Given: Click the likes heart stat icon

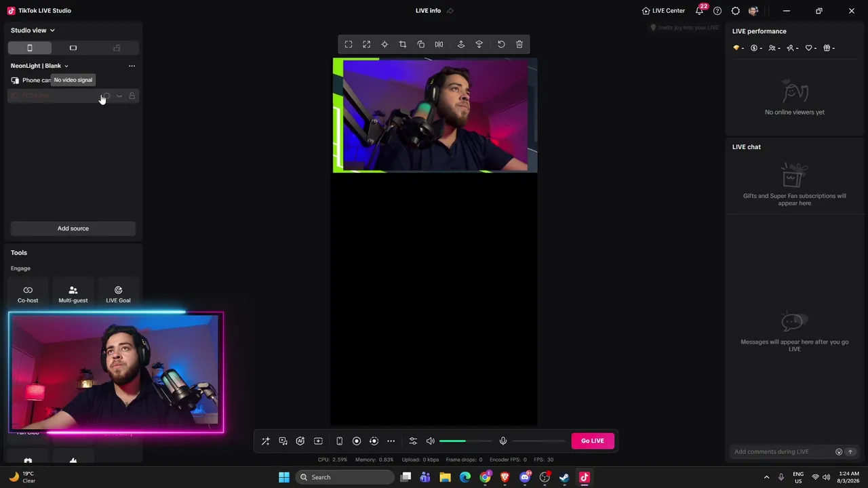Looking at the screenshot, I should coord(810,48).
